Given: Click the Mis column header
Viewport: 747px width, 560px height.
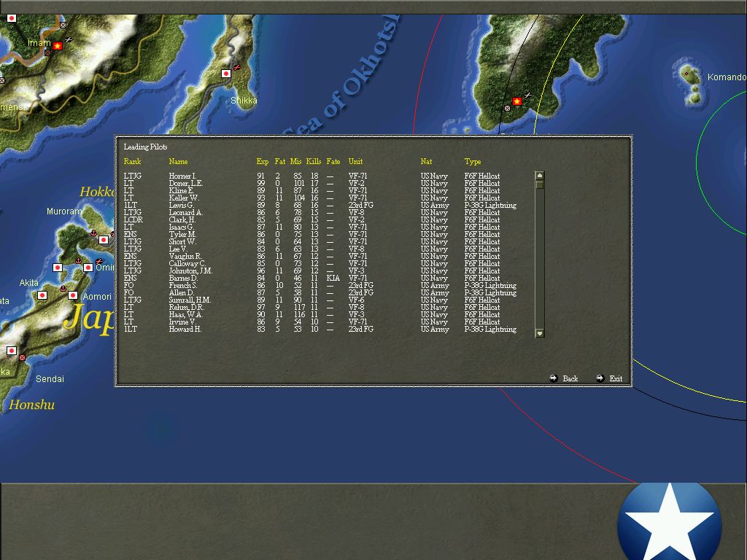Looking at the screenshot, I should pos(296,161).
